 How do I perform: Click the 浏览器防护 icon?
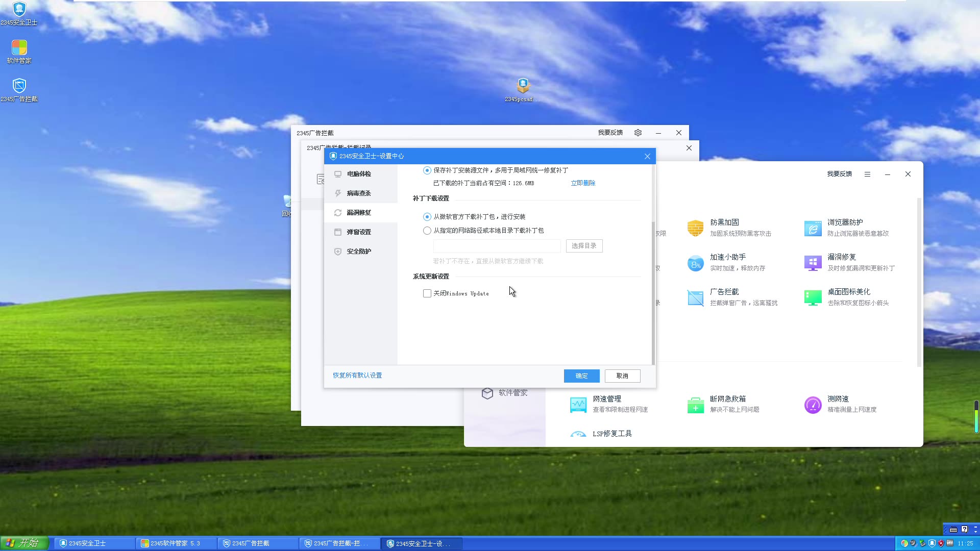813,228
